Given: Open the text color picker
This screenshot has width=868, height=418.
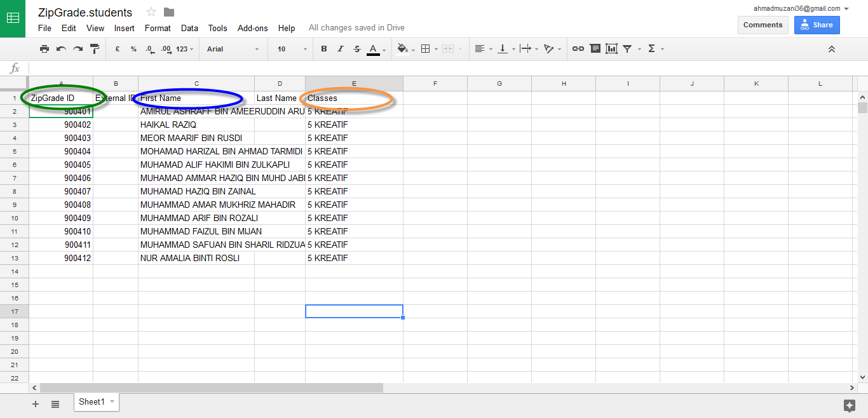Looking at the screenshot, I should point(376,49).
